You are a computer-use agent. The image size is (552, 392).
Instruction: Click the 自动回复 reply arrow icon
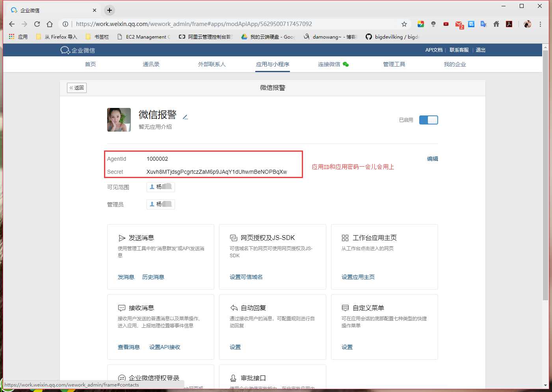pos(234,308)
